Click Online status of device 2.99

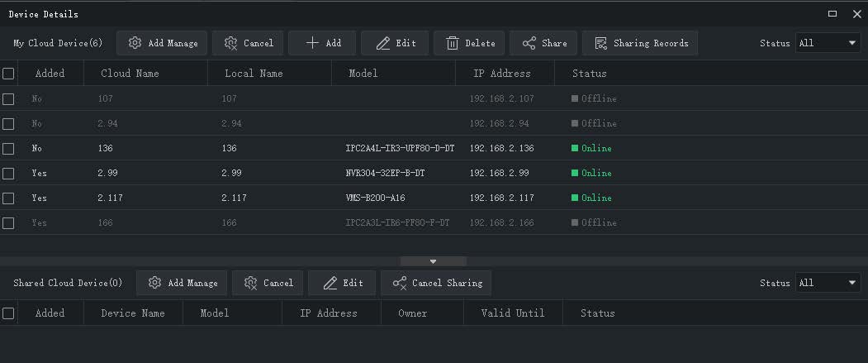[x=592, y=174]
